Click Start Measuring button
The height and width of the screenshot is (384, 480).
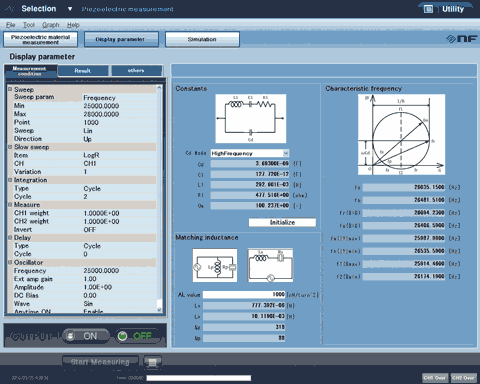(100, 362)
